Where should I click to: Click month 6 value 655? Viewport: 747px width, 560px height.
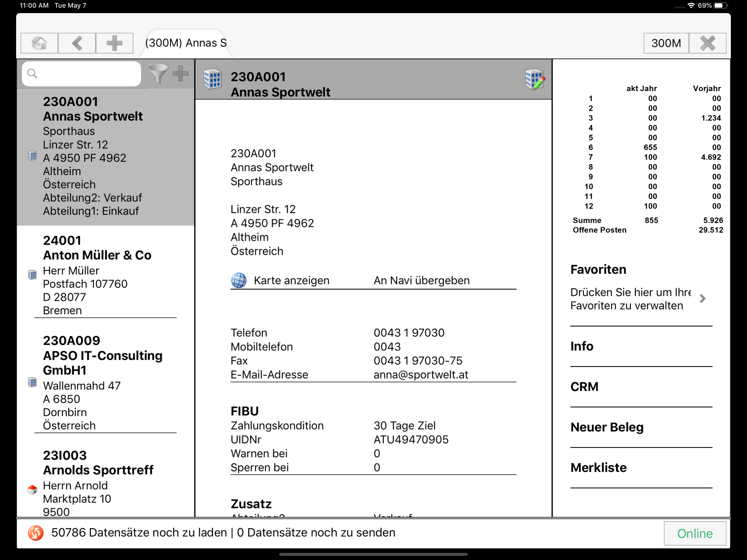[x=650, y=147]
